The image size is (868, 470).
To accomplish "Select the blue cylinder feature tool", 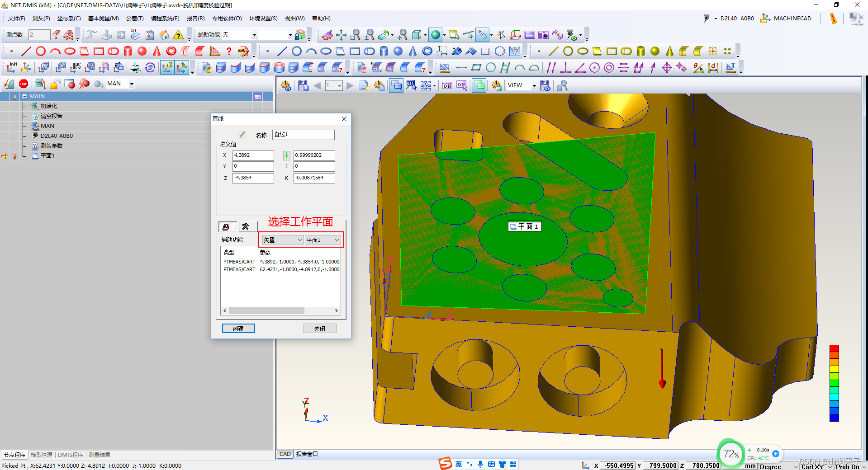I will [x=384, y=51].
